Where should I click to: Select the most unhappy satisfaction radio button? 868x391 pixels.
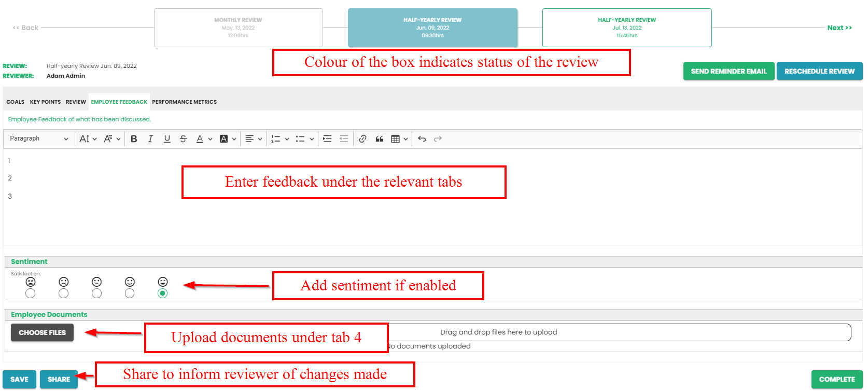(31, 294)
